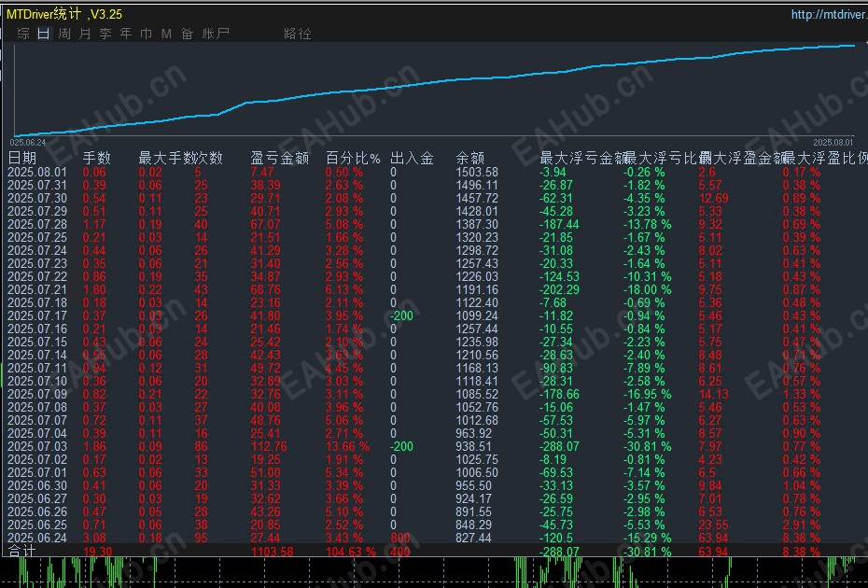This screenshot has width=868, height=588.
Task: Click profit amount 67.07
Action: [x=266, y=224]
